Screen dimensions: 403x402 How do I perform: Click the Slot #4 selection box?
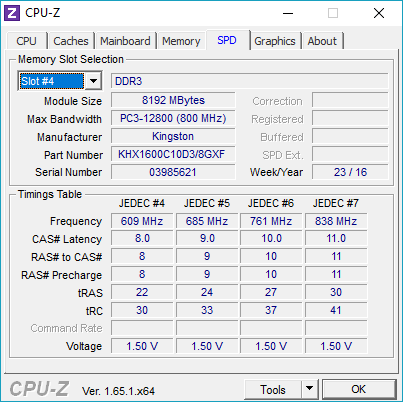(52, 81)
